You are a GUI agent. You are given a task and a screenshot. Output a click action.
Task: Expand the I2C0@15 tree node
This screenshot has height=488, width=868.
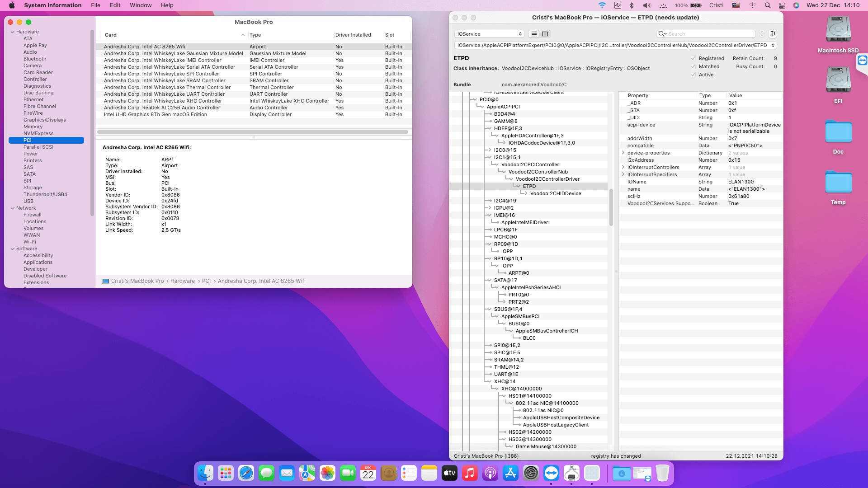pos(489,150)
